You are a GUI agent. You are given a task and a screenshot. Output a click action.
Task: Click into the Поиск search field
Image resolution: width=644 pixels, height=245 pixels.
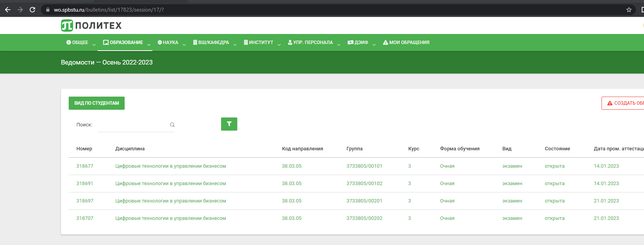click(133, 125)
